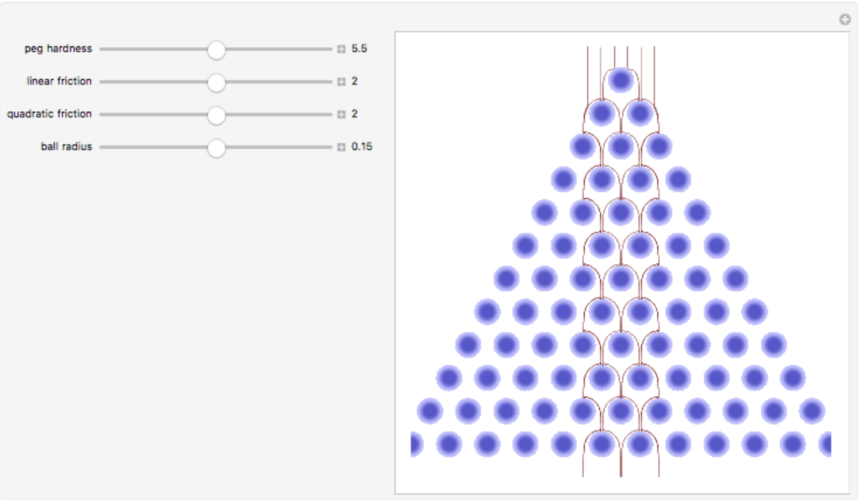
Task: Click the single top peg of the triangle
Action: click(x=621, y=81)
